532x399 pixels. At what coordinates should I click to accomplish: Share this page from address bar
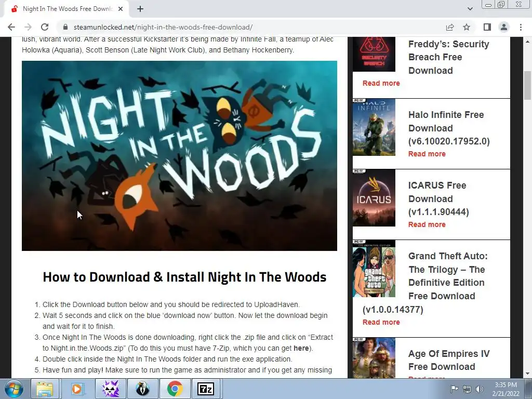coord(450,27)
